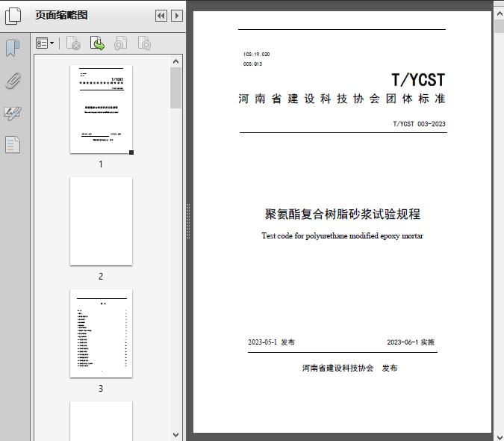
Task: Click thumbnail panel scrollbar thumb
Action: click(x=175, y=87)
